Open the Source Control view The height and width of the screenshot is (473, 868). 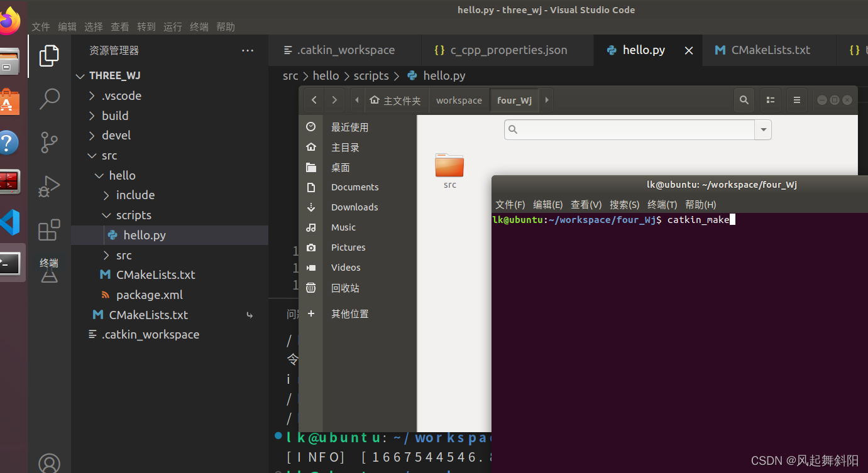tap(49, 143)
